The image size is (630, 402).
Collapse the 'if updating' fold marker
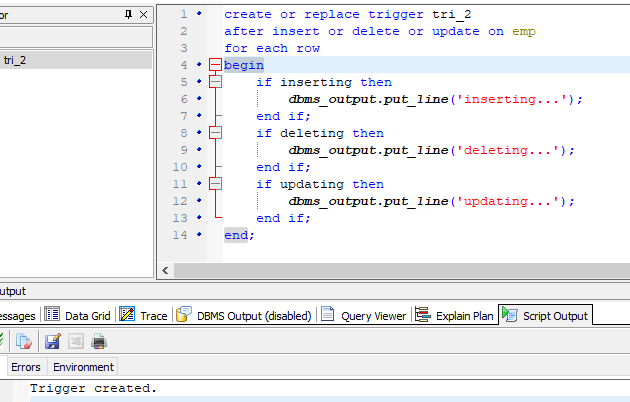pos(215,184)
